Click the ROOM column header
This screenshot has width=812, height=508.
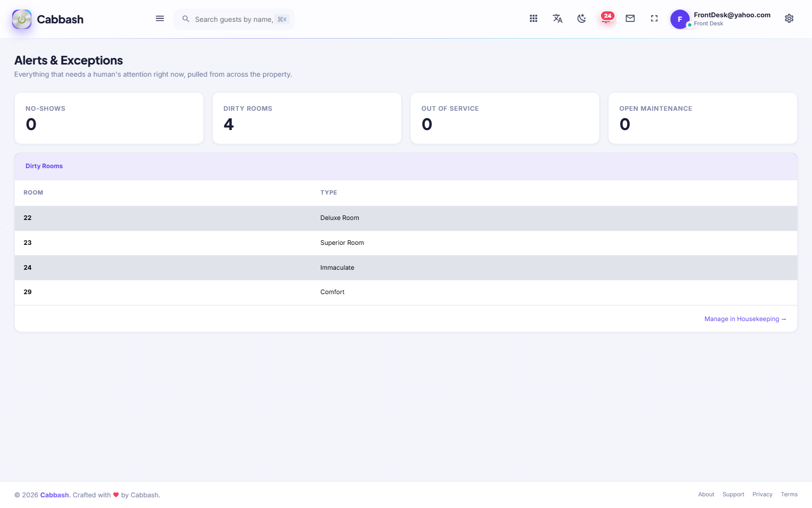[x=33, y=193]
